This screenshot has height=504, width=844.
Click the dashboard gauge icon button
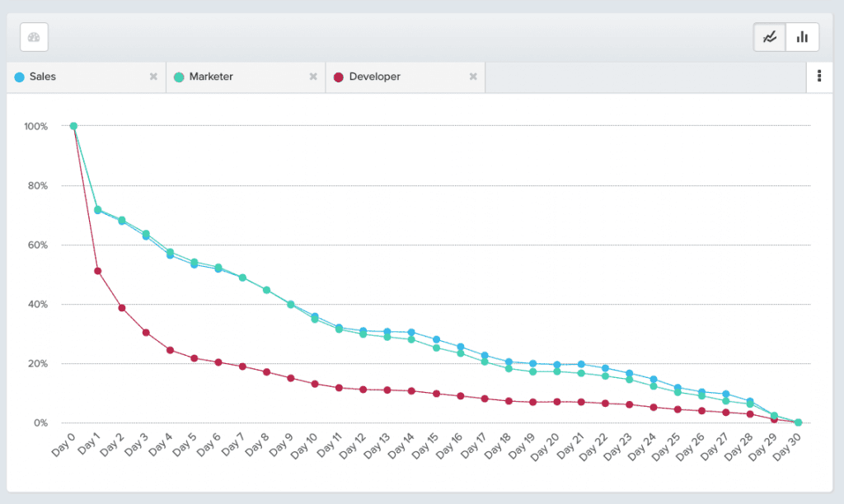tap(34, 37)
